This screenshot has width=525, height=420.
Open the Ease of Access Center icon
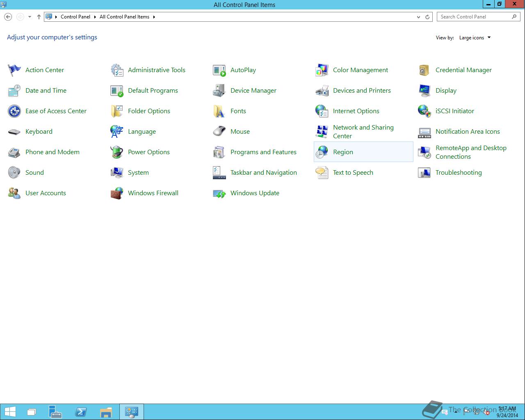pos(14,111)
